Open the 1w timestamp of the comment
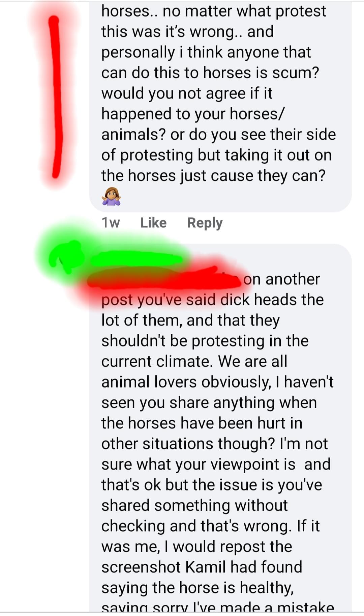The height and width of the screenshot is (616, 364). pyautogui.click(x=111, y=223)
